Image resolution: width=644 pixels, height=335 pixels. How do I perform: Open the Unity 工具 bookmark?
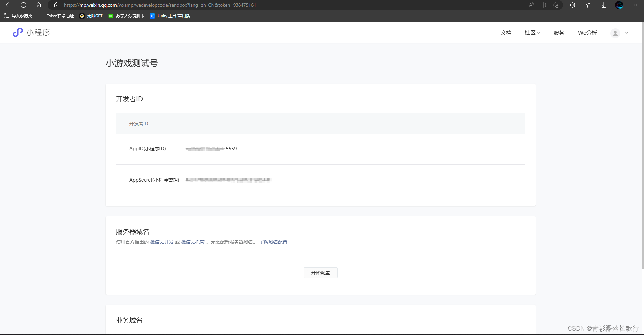tap(172, 16)
